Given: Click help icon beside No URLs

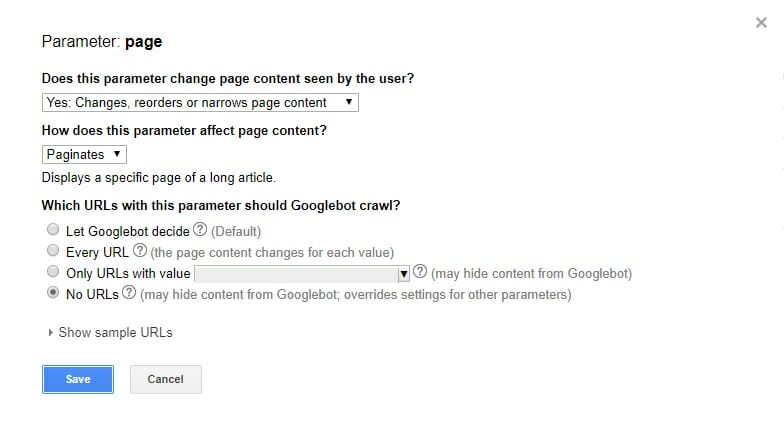Looking at the screenshot, I should tap(129, 294).
